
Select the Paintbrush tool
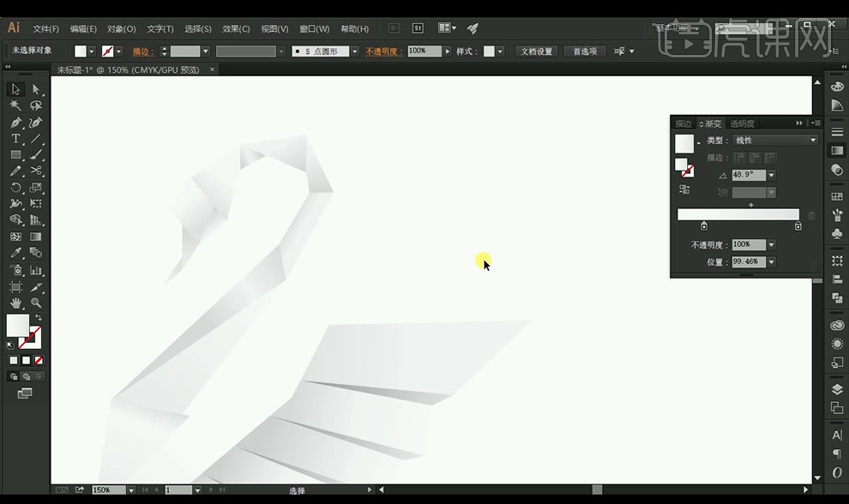36,155
